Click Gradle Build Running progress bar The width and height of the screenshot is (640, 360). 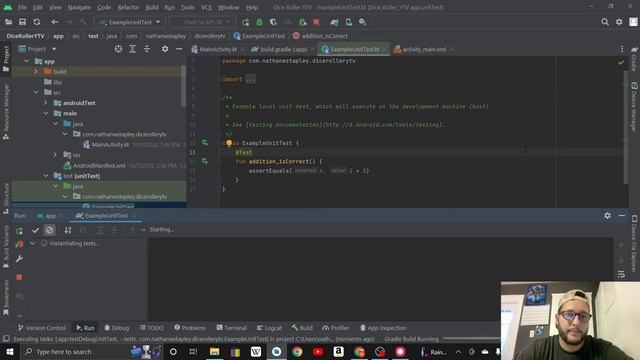pos(471,339)
